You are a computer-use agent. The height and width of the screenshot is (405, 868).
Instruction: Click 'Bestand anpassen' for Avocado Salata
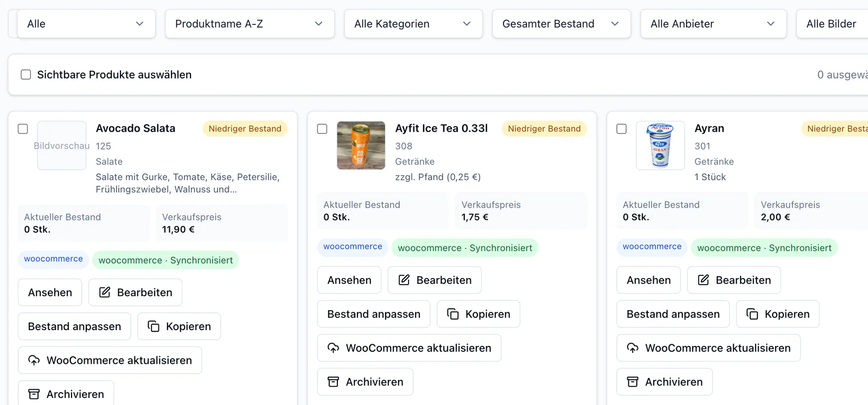click(74, 326)
